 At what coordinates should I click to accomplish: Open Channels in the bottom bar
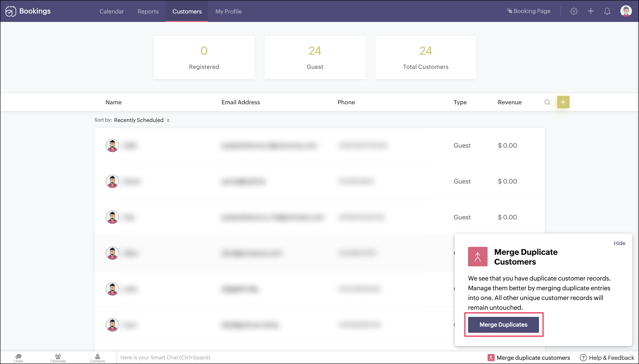[58, 358]
